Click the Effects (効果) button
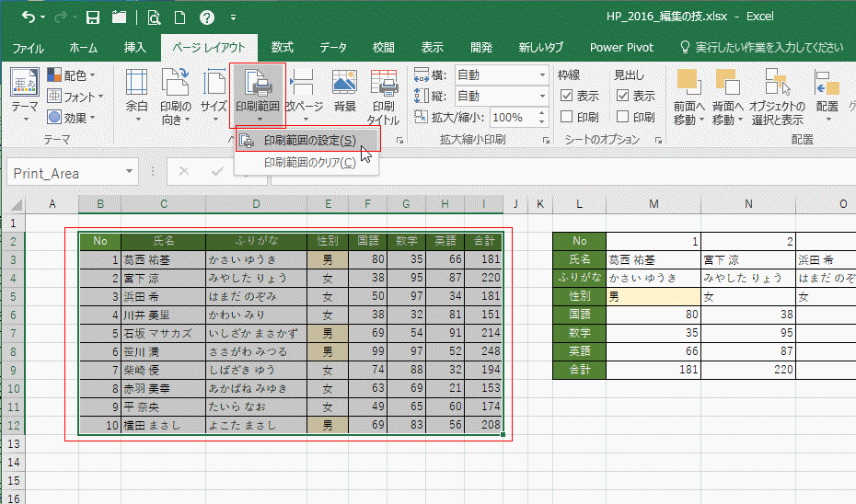The height and width of the screenshot is (504, 856). (x=74, y=117)
